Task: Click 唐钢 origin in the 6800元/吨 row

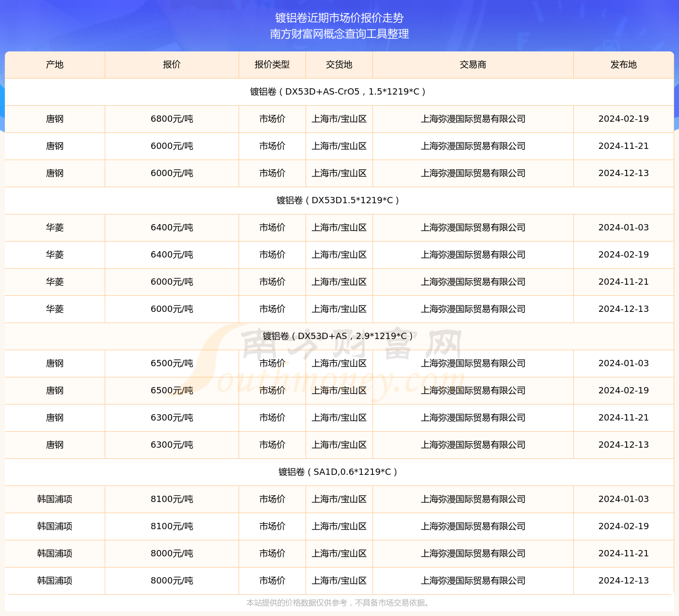Action: 55,119
